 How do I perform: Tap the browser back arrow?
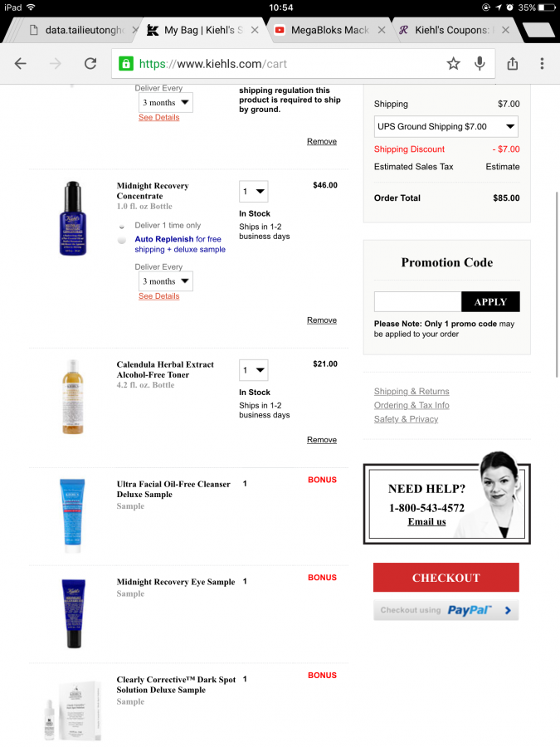(x=21, y=63)
